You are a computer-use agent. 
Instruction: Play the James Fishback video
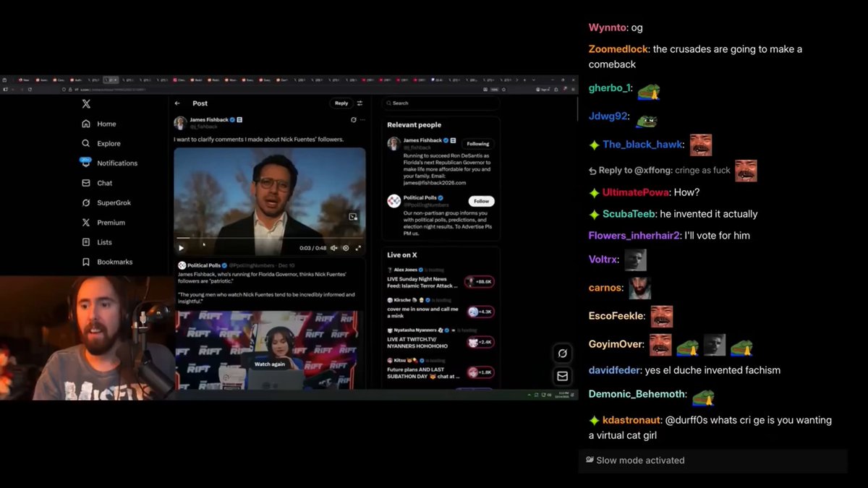pyautogui.click(x=181, y=248)
